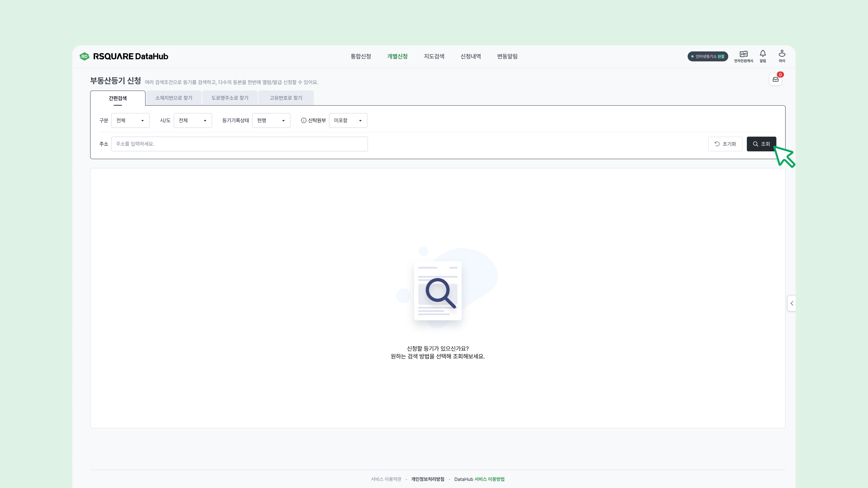Screen dimensions: 868x488
Task: Click the 신탁원부 info icon
Action: [x=303, y=121]
